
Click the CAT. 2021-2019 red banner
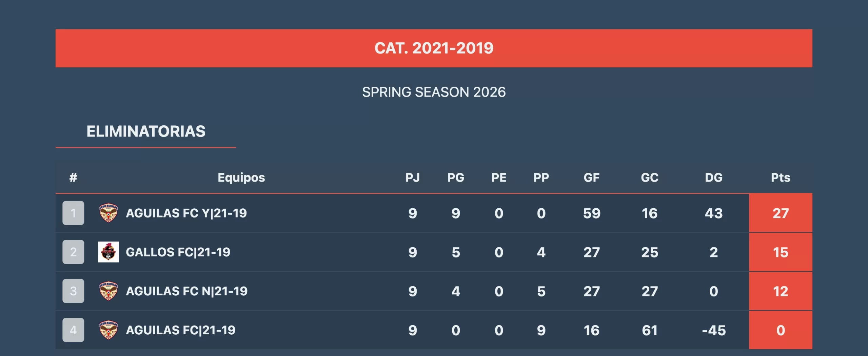click(x=434, y=48)
